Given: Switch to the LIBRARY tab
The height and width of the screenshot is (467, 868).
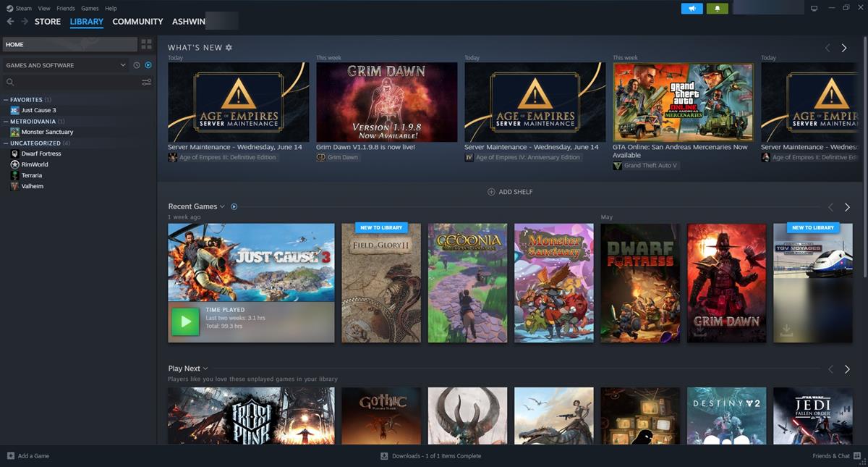Looking at the screenshot, I should pyautogui.click(x=87, y=22).
